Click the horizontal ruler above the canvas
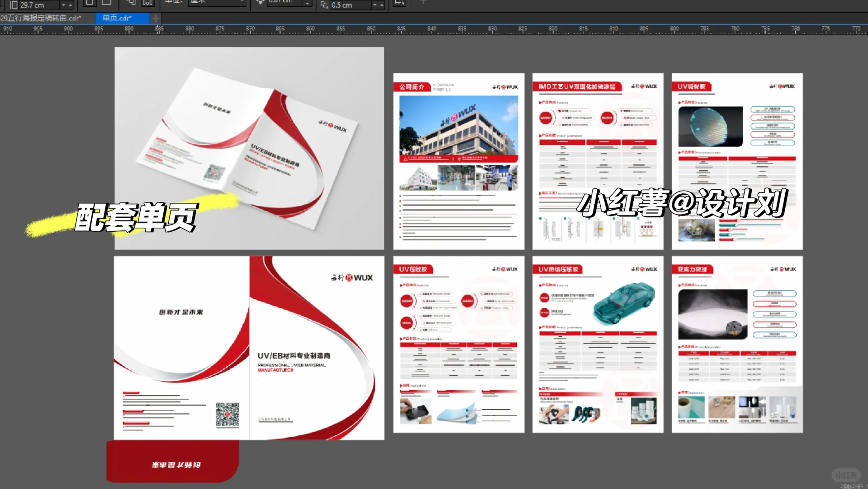The image size is (868, 489). (x=434, y=29)
